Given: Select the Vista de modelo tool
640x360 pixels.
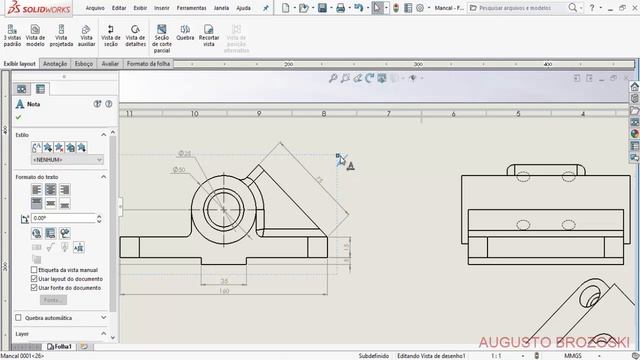Looking at the screenshot, I should click(x=36, y=35).
